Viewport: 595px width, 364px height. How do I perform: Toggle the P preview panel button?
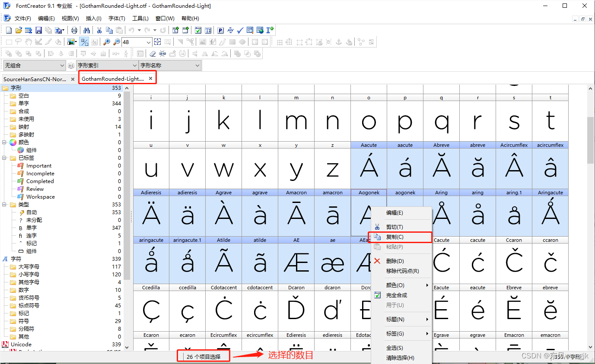coord(220,30)
